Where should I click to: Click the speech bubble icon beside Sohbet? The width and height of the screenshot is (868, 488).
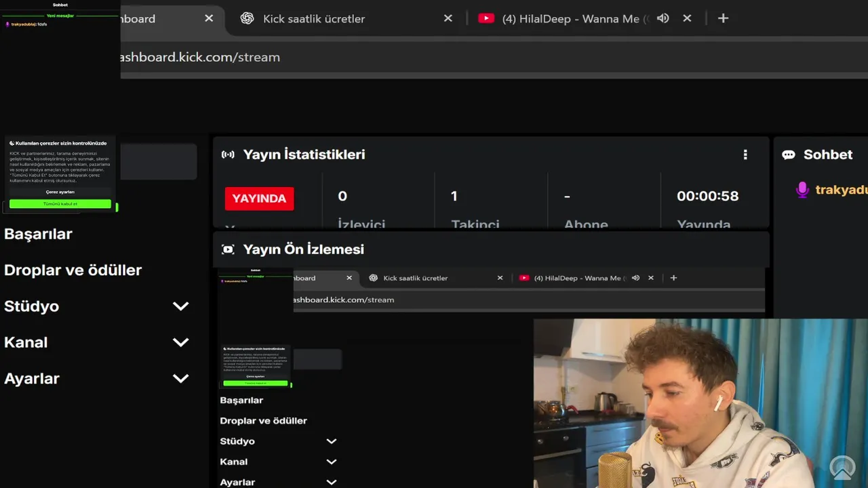[789, 155]
